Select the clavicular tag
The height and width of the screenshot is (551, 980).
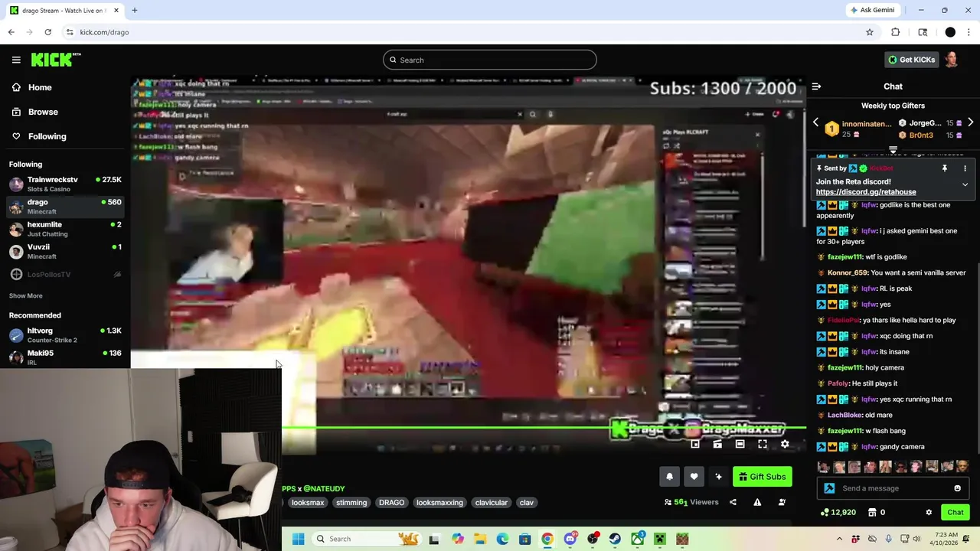tap(492, 503)
